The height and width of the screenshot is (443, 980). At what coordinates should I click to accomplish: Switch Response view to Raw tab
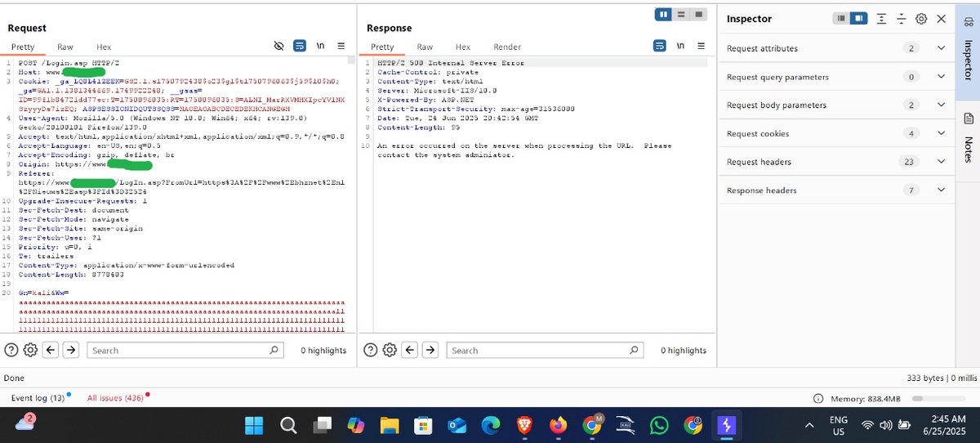(425, 47)
